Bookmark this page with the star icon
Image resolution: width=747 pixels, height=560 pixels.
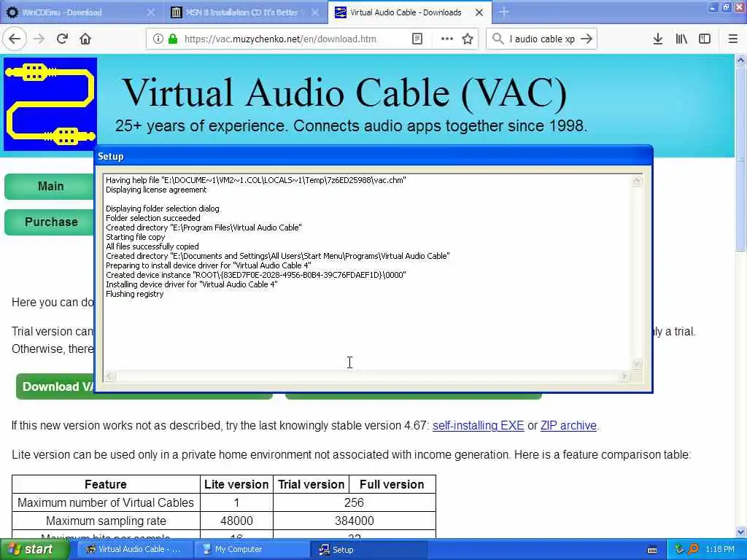click(x=468, y=39)
